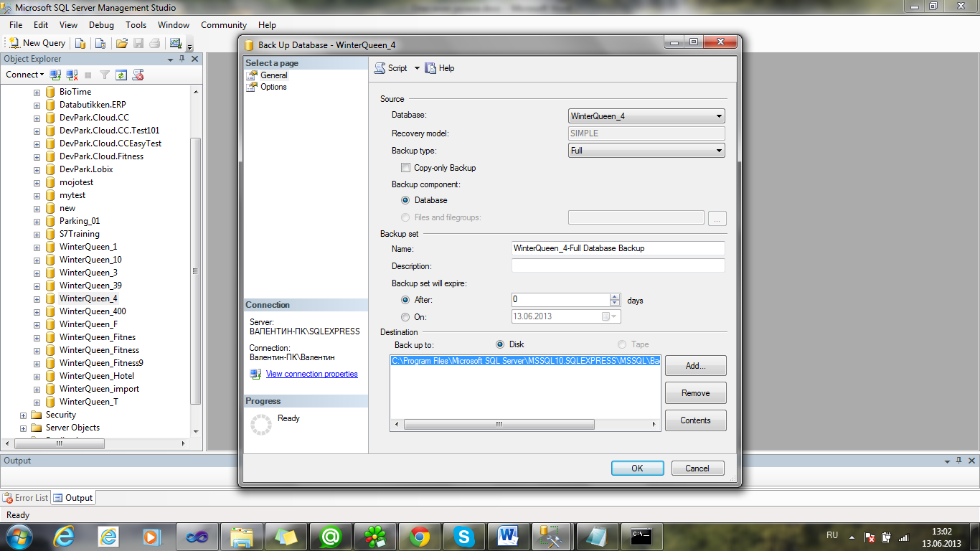Viewport: 980px width, 551px height.
Task: Select the 'On:' expiration radio button
Action: point(406,316)
